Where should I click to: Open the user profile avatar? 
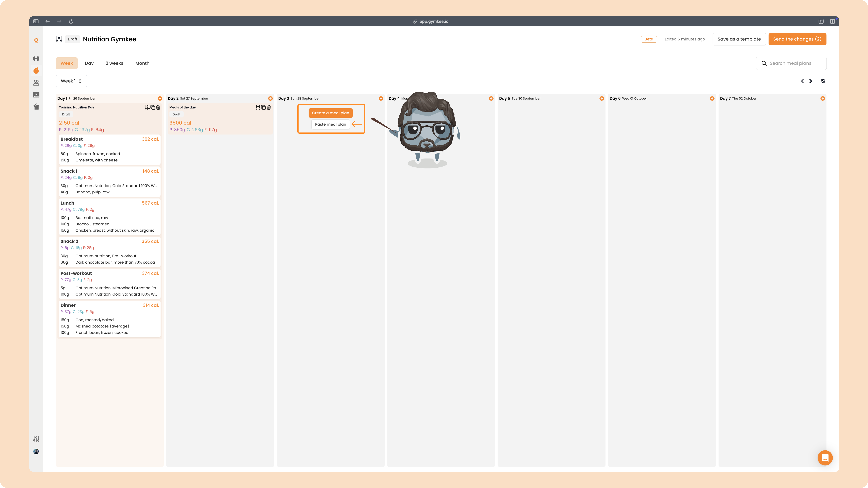pos(36,452)
